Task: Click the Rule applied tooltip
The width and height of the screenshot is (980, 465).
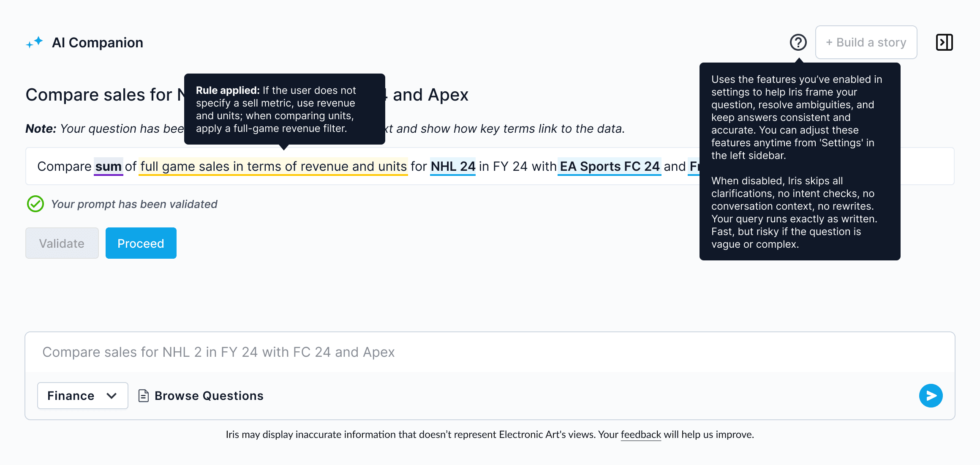Action: (x=284, y=109)
